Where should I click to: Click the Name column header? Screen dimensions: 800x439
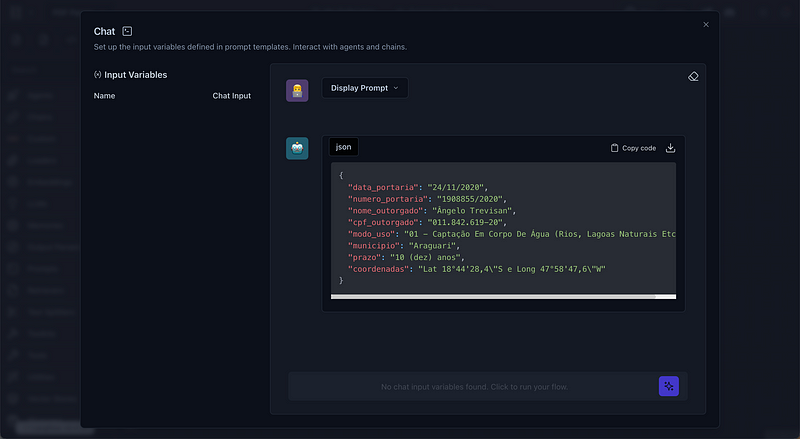[x=104, y=96]
